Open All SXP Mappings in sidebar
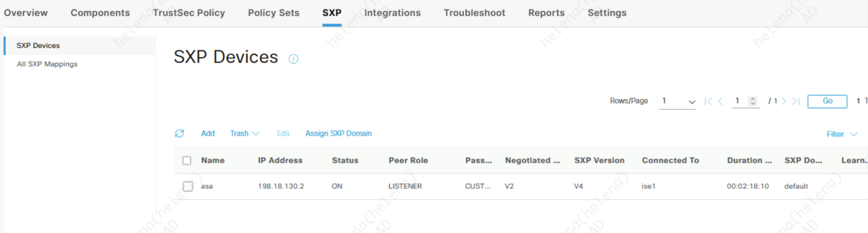This screenshot has width=868, height=233. (47, 64)
